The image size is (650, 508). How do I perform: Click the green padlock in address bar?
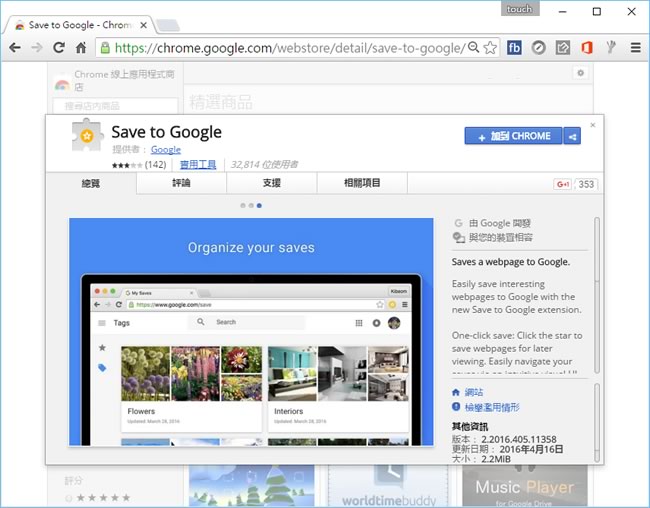[x=105, y=48]
